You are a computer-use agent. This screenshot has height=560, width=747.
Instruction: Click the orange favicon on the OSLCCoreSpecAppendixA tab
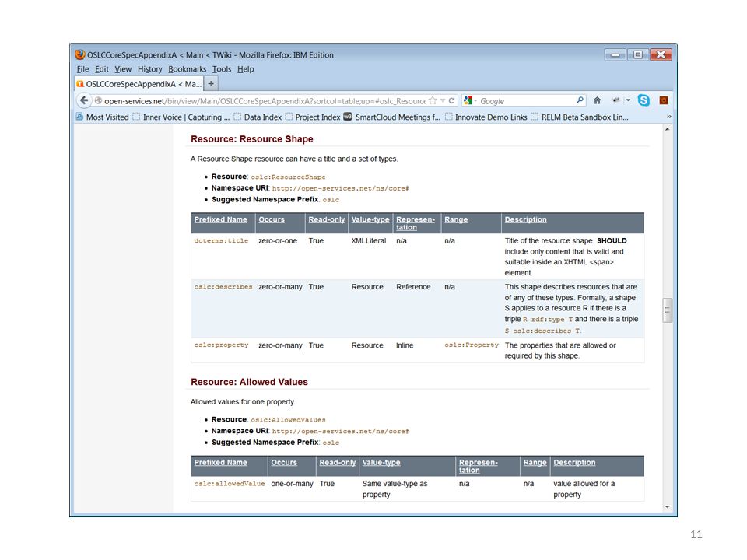coord(80,84)
